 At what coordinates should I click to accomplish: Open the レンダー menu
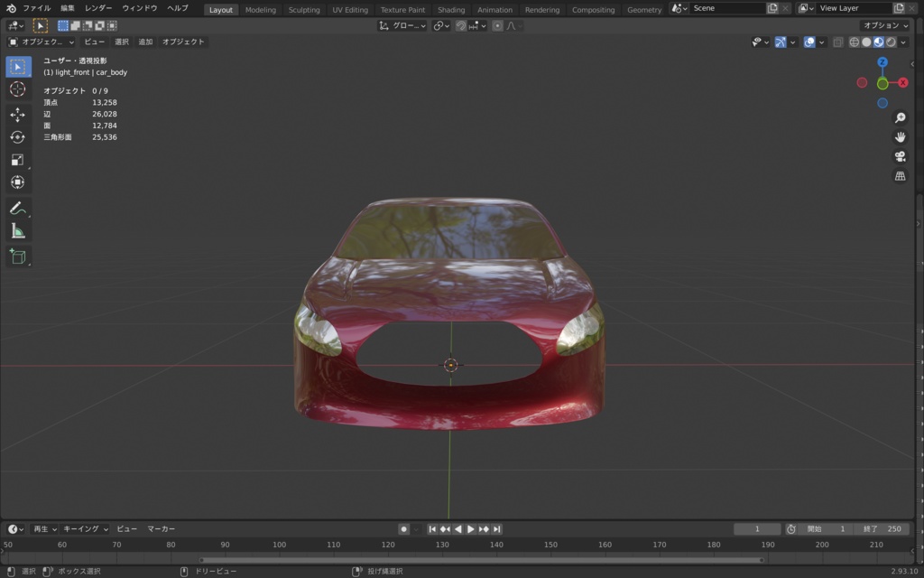(97, 7)
